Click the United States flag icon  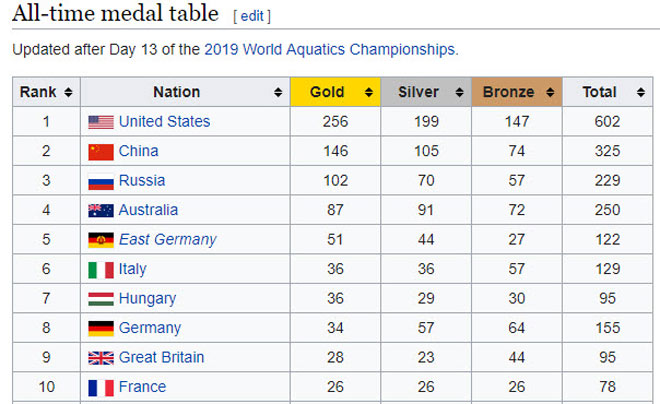click(101, 122)
